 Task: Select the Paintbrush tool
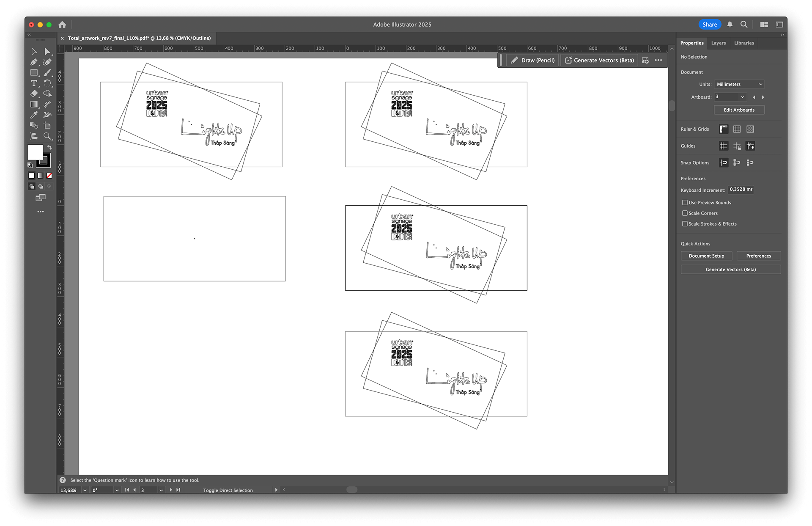pyautogui.click(x=47, y=72)
